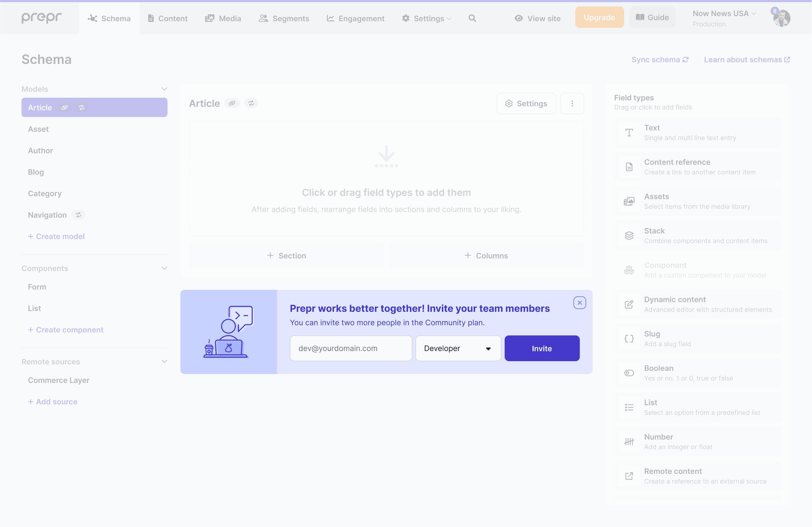Switch to the Schema tab
The height and width of the screenshot is (527, 812).
[x=109, y=19]
